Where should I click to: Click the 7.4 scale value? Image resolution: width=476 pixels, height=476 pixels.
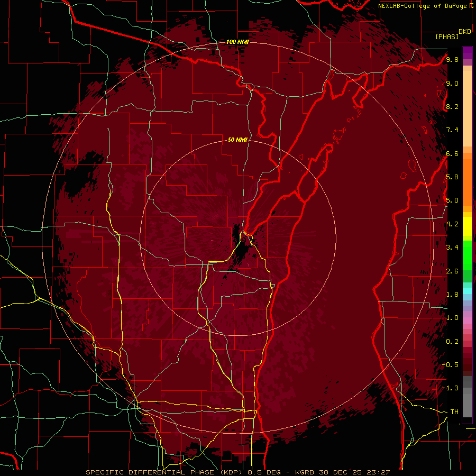click(452, 130)
